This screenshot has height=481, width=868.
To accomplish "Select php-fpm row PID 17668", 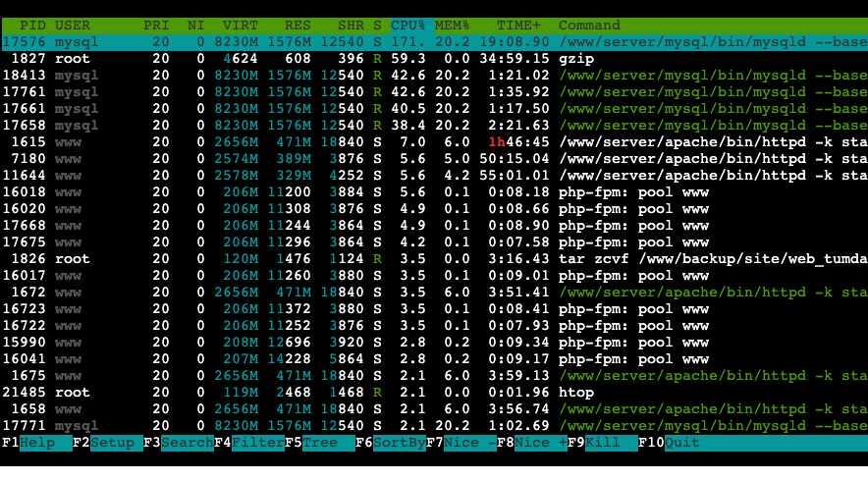I will click(435, 225).
